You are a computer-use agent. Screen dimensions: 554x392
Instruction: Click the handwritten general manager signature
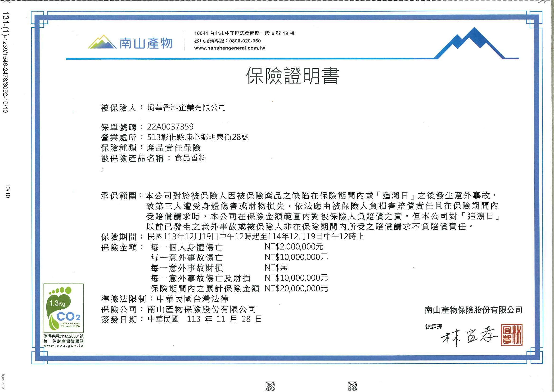click(x=469, y=336)
